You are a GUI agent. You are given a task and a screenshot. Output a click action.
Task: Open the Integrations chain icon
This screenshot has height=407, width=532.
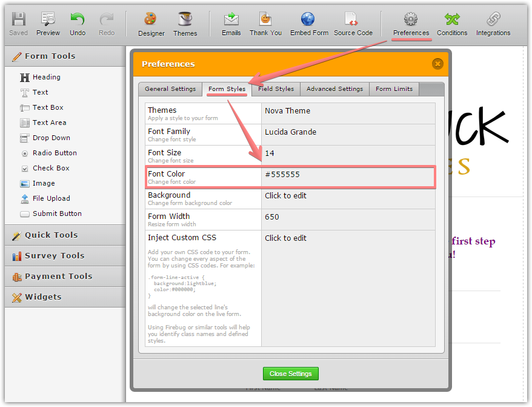click(493, 19)
